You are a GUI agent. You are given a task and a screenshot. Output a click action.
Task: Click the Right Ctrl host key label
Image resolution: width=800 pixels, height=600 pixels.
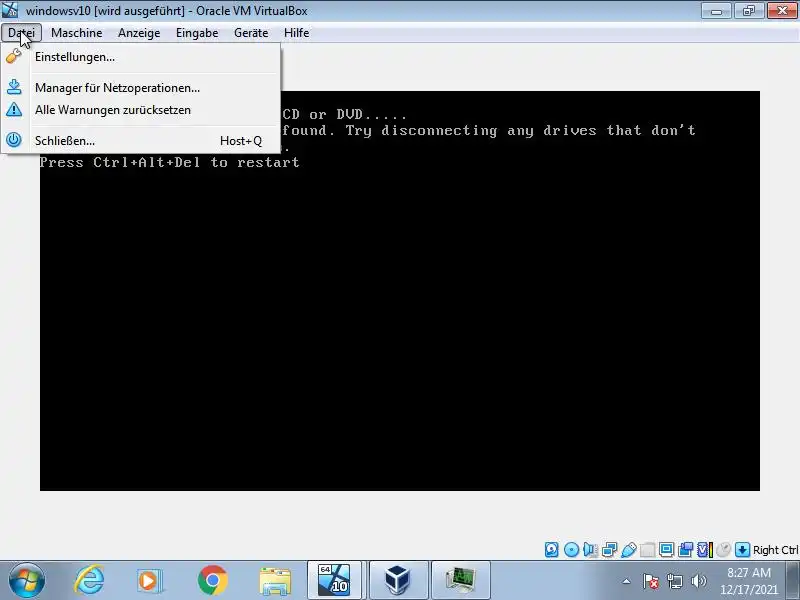pos(776,550)
